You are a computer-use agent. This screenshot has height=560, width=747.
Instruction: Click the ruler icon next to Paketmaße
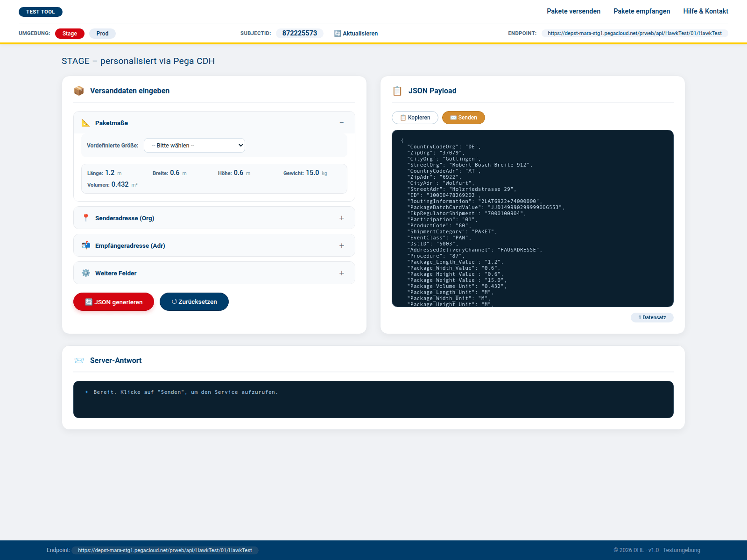click(x=86, y=123)
